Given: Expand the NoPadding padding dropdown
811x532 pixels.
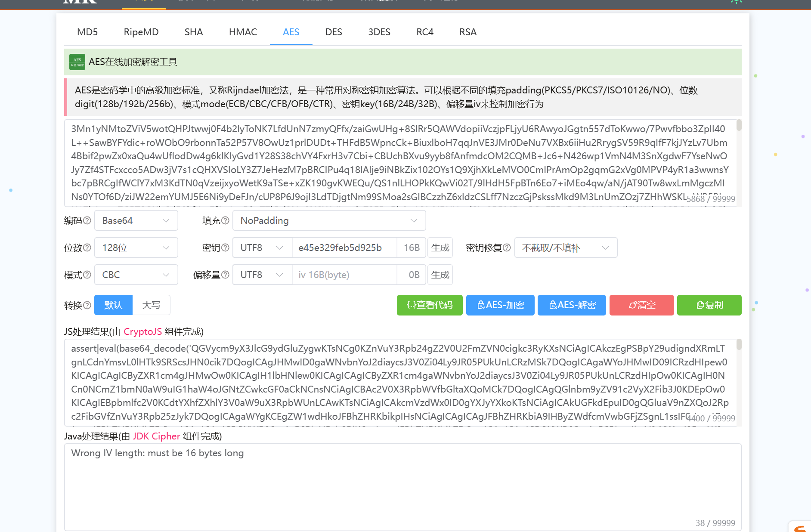Looking at the screenshot, I should click(329, 220).
